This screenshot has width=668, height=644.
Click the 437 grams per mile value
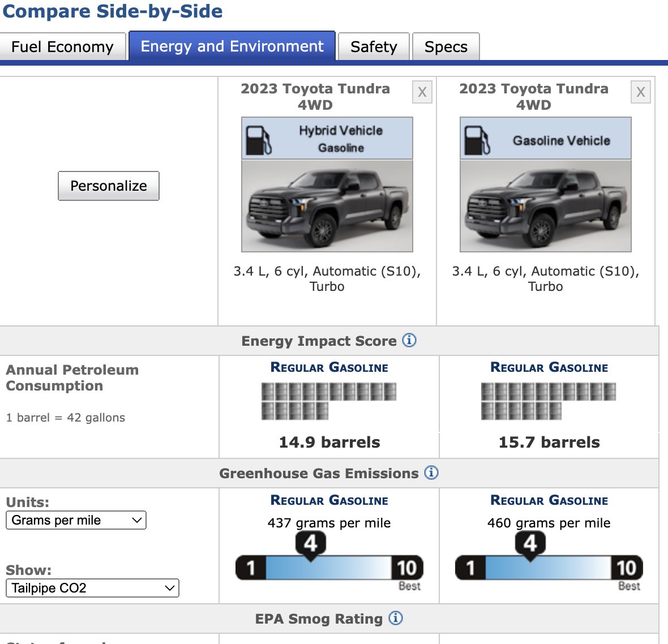tap(329, 522)
